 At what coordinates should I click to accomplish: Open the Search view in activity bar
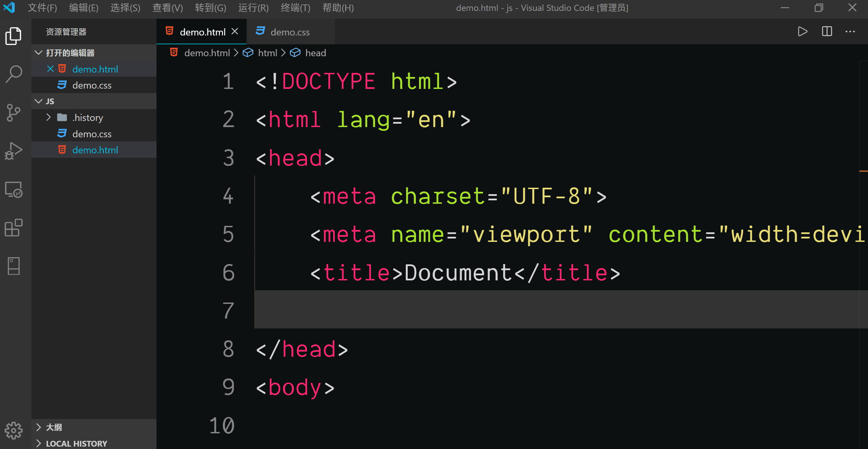coord(14,74)
